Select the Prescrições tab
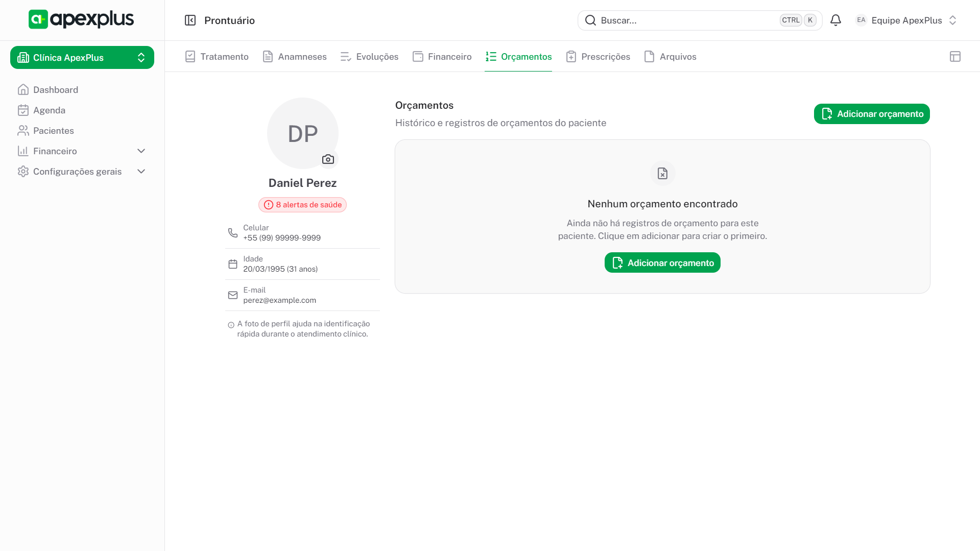The image size is (980, 551). tap(598, 57)
